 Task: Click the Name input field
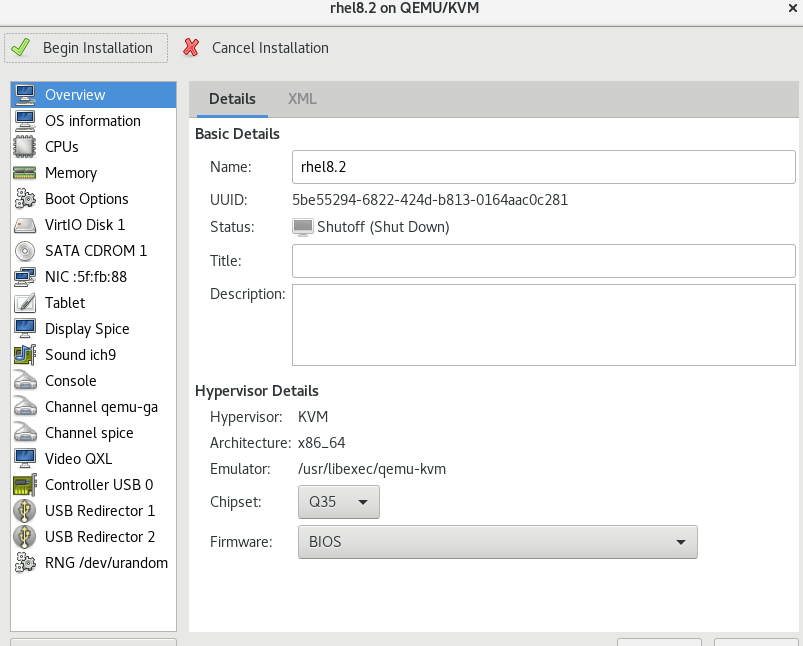pyautogui.click(x=543, y=167)
